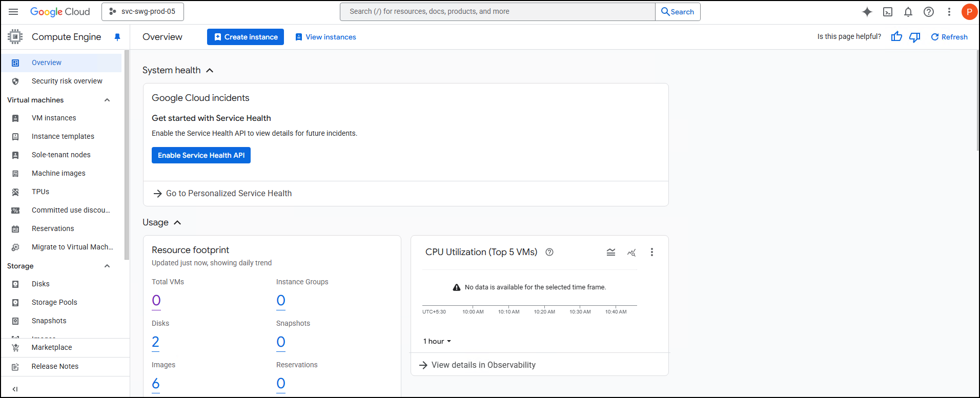
Task: Click the header Search button
Action: click(678, 12)
